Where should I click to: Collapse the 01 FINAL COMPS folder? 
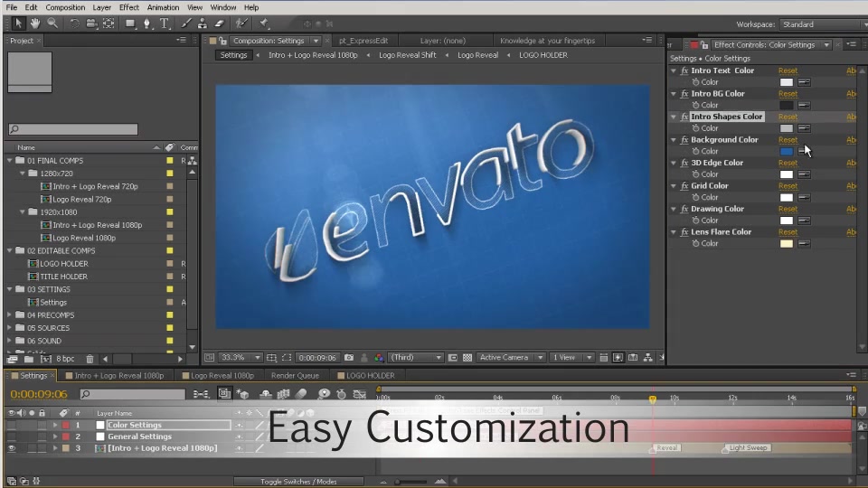[9, 161]
